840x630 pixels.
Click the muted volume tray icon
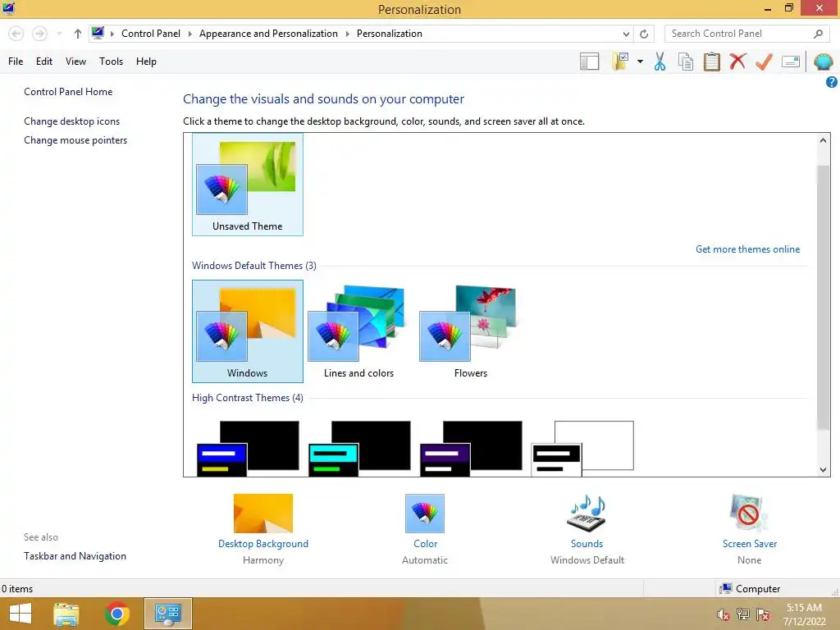click(724, 614)
